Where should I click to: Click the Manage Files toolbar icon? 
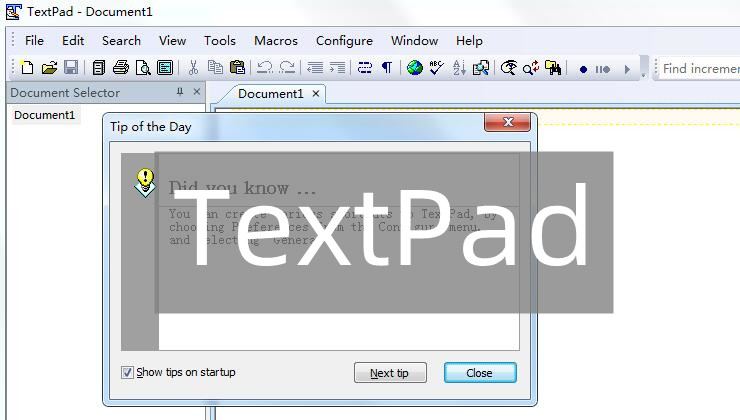[99, 68]
